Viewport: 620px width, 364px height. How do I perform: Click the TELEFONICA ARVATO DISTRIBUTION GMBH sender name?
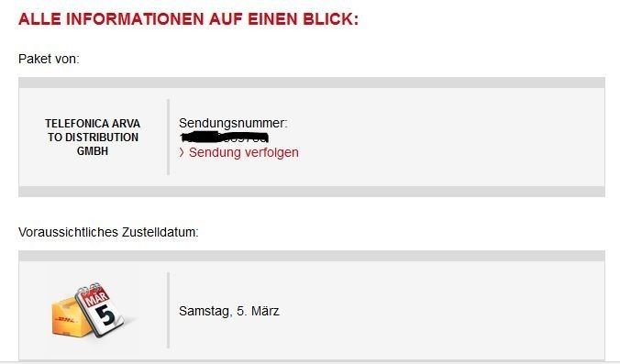pyautogui.click(x=93, y=138)
